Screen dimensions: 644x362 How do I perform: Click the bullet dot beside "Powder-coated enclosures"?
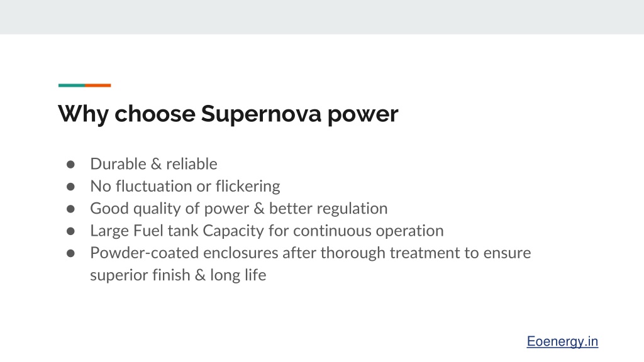coord(70,253)
